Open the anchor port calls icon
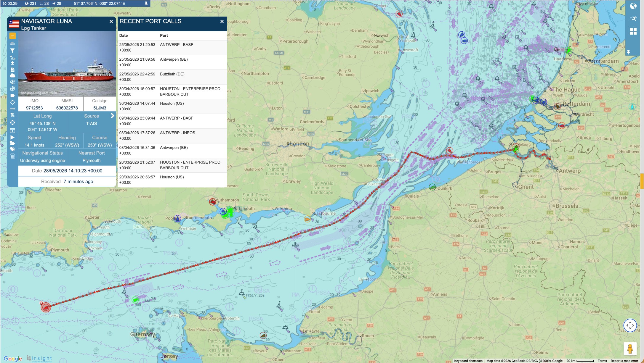 tap(12, 82)
